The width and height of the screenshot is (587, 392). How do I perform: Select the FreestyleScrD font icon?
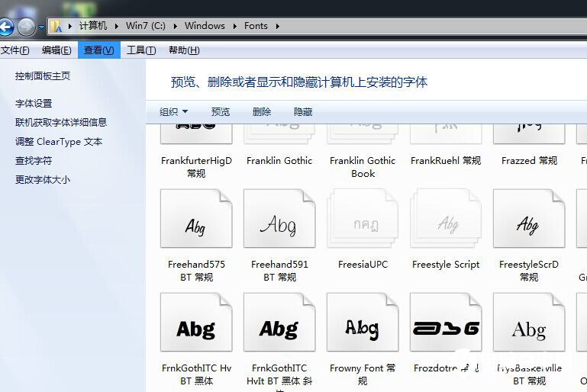pyautogui.click(x=529, y=218)
